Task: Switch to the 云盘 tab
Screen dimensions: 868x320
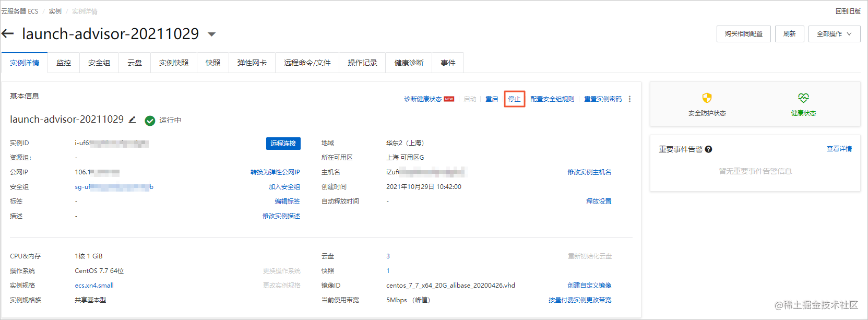Action: point(135,63)
